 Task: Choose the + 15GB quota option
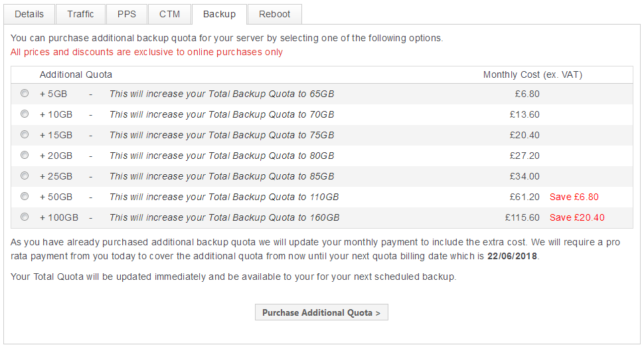pos(25,135)
